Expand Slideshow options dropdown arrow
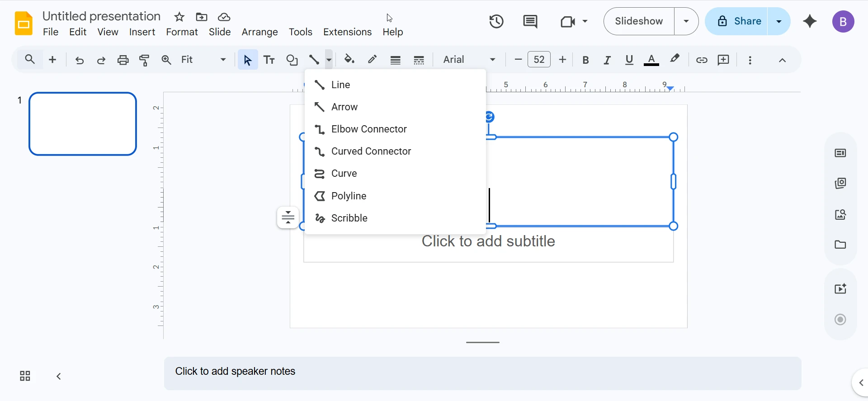This screenshot has height=401, width=868. point(686,21)
